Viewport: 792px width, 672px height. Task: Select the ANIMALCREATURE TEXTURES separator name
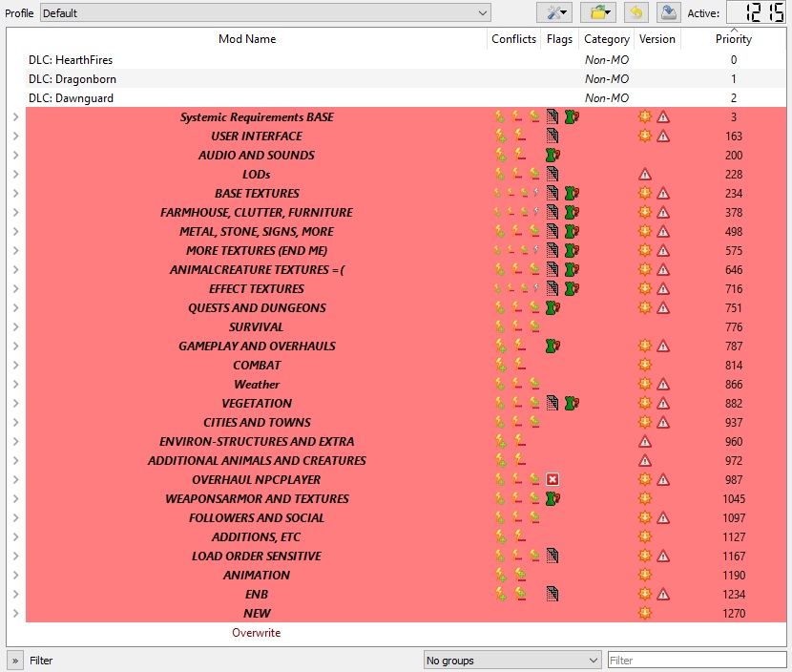click(x=257, y=270)
